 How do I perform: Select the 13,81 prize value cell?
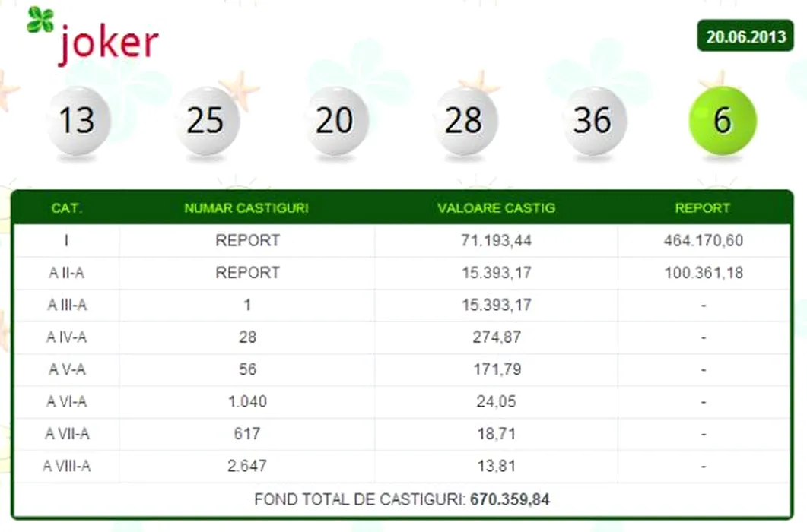click(496, 466)
